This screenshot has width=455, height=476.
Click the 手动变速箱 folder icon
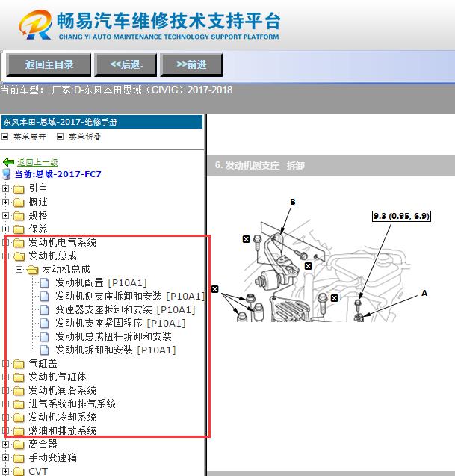(x=19, y=458)
